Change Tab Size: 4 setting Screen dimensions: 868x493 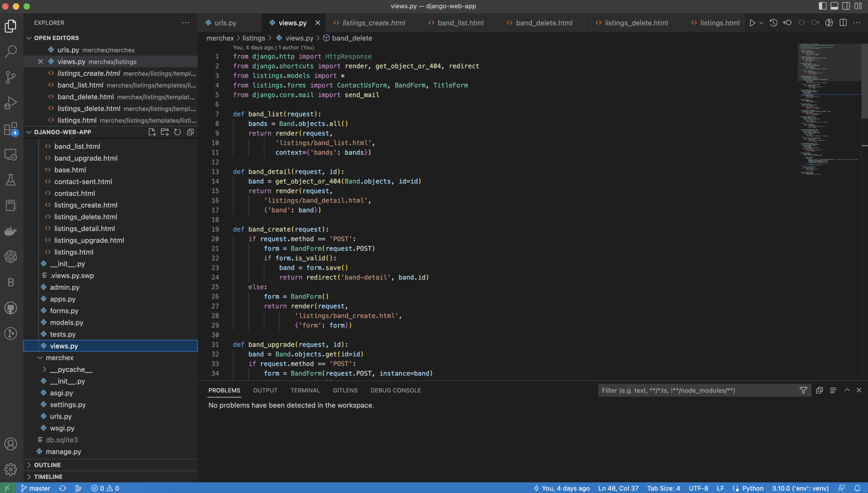coord(663,488)
